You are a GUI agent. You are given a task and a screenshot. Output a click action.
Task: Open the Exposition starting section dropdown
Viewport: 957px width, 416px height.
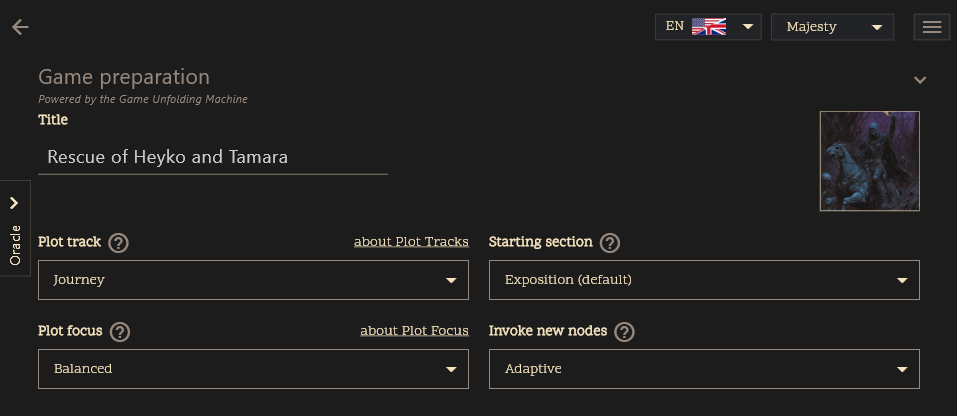point(704,280)
